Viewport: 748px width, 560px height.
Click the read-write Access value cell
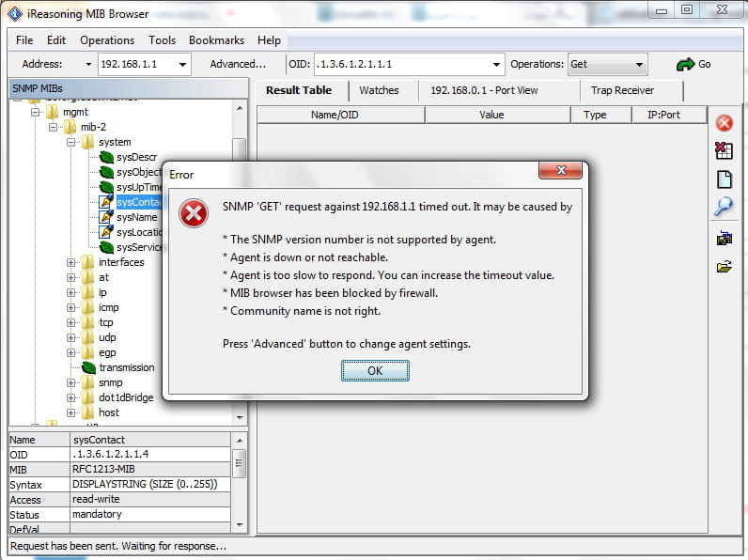click(150, 500)
